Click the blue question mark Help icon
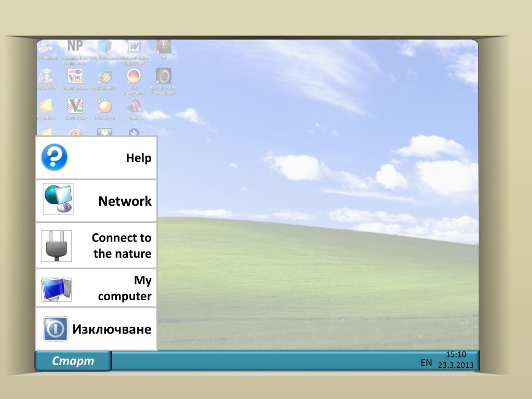The width and height of the screenshot is (532, 399). (x=54, y=157)
